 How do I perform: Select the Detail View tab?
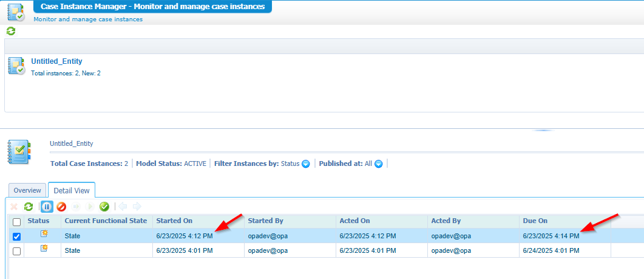pyautogui.click(x=71, y=190)
